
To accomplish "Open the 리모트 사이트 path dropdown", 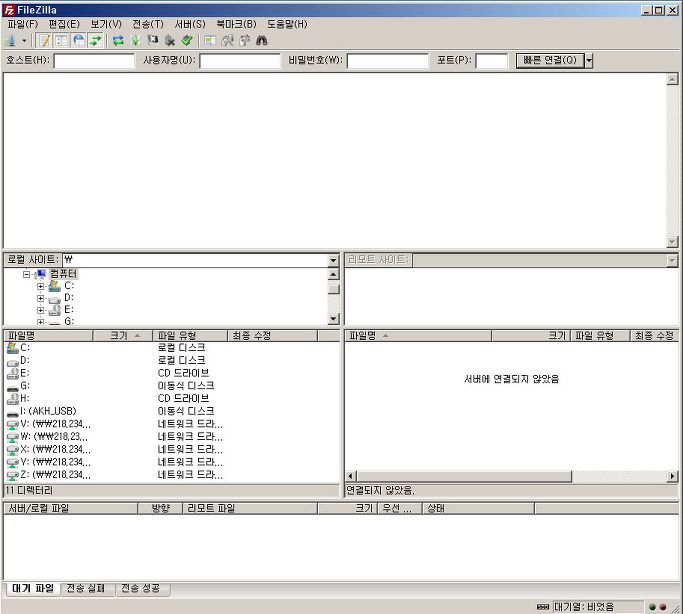I will [x=672, y=260].
